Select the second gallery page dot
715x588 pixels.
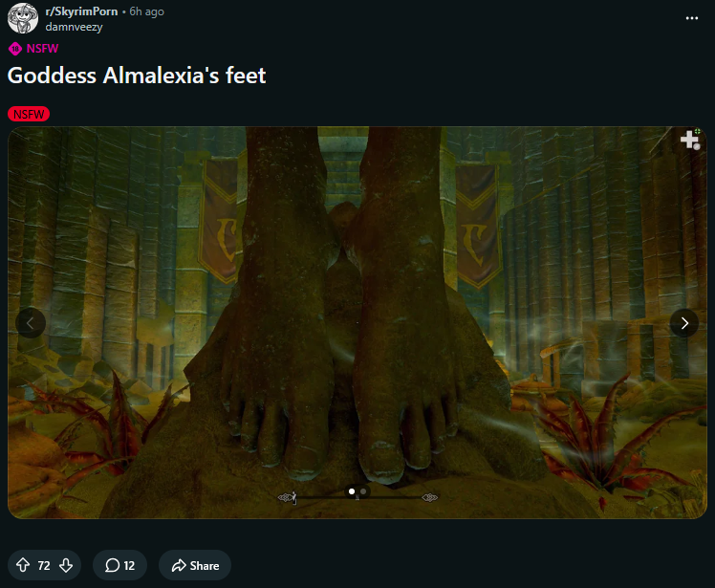[363, 491]
